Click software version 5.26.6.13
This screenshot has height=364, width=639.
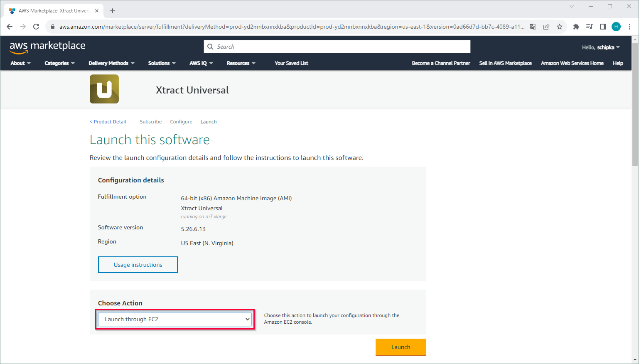(x=193, y=229)
